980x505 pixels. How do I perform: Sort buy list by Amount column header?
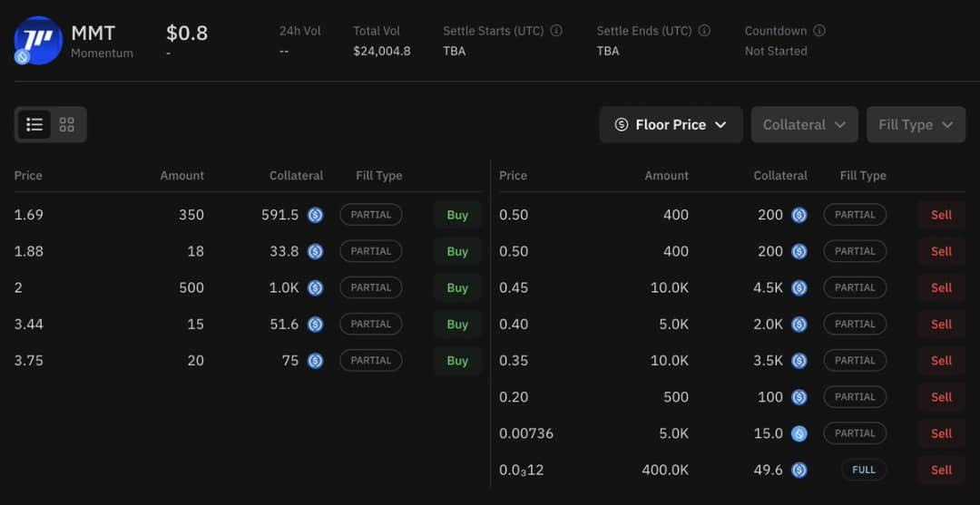181,175
